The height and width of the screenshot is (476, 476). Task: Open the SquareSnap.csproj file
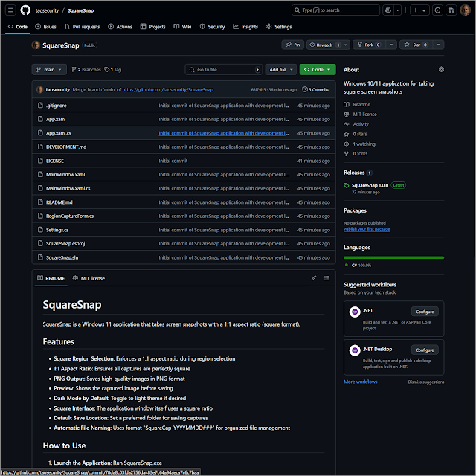(x=65, y=244)
